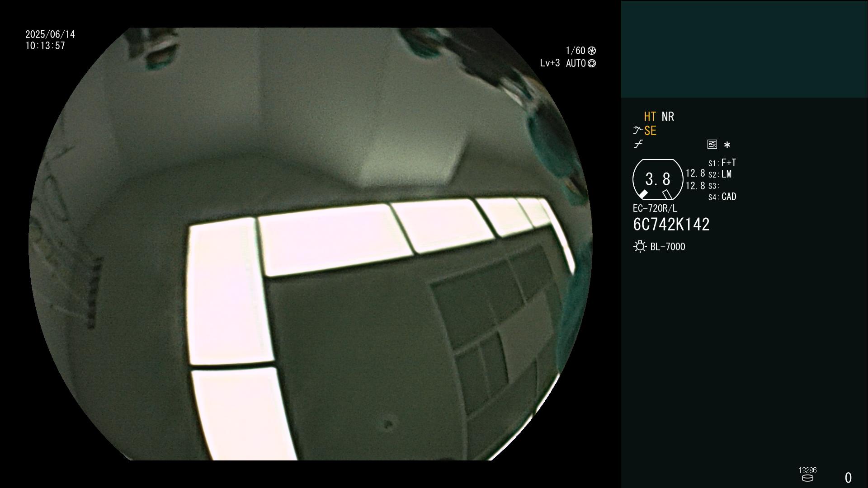Click the asterisk indicator icon
Screen dimensions: 868x488
727,145
